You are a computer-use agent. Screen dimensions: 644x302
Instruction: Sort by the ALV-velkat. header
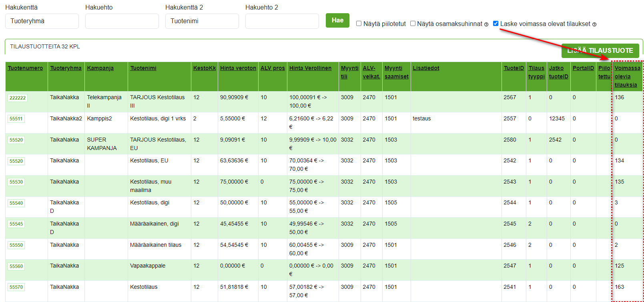tap(371, 72)
